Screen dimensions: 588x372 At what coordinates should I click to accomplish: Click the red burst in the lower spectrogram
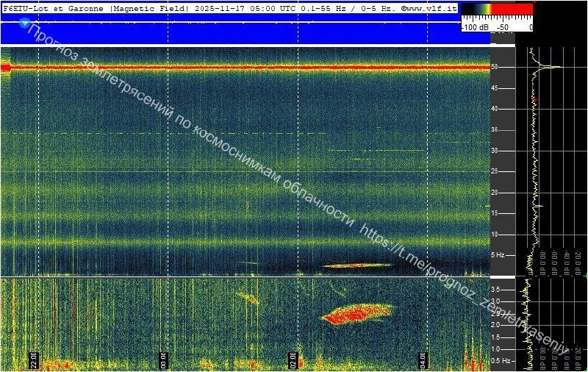(x=356, y=313)
